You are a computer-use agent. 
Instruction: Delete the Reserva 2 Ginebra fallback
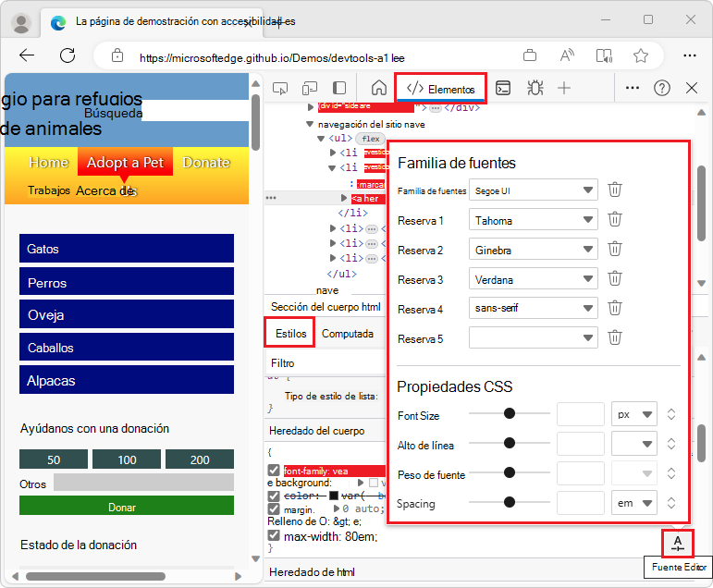(x=615, y=250)
